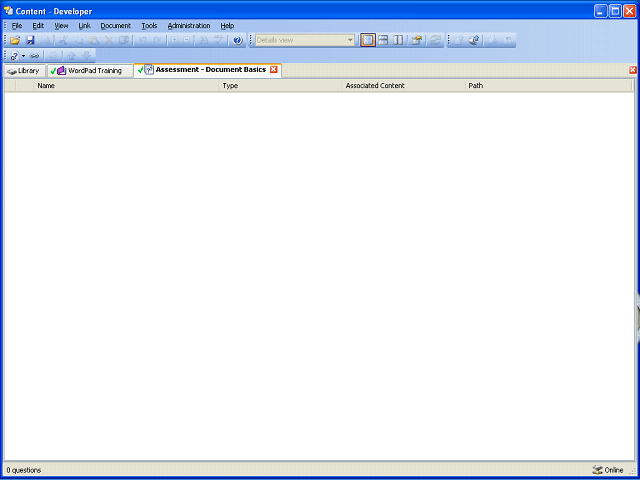Switch to the Library tab
The height and width of the screenshot is (480, 640).
coord(24,71)
